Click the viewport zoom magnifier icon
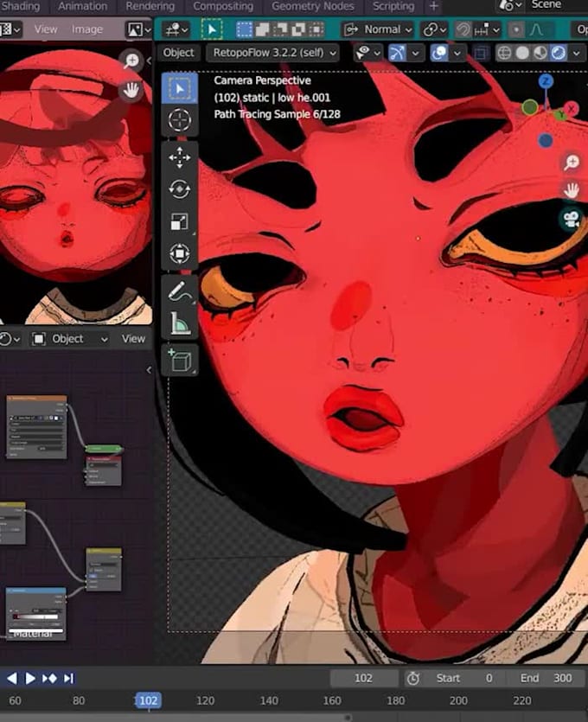 (572, 162)
